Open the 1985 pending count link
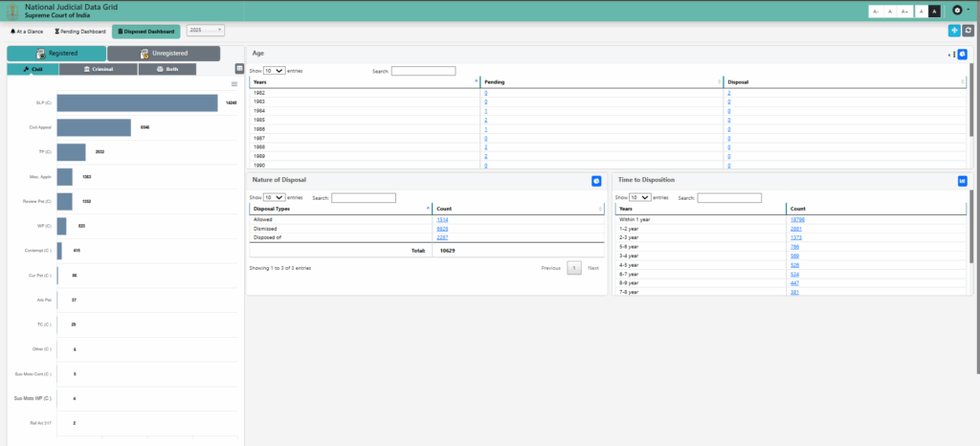Screen dimensions: 980x446 point(485,120)
